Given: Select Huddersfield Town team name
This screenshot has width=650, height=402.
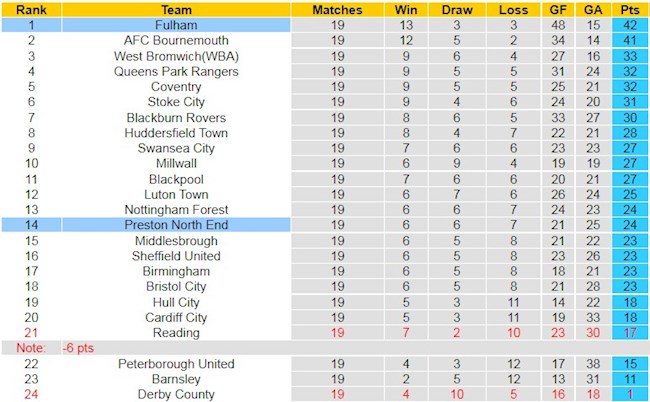Looking at the screenshot, I should [176, 133].
